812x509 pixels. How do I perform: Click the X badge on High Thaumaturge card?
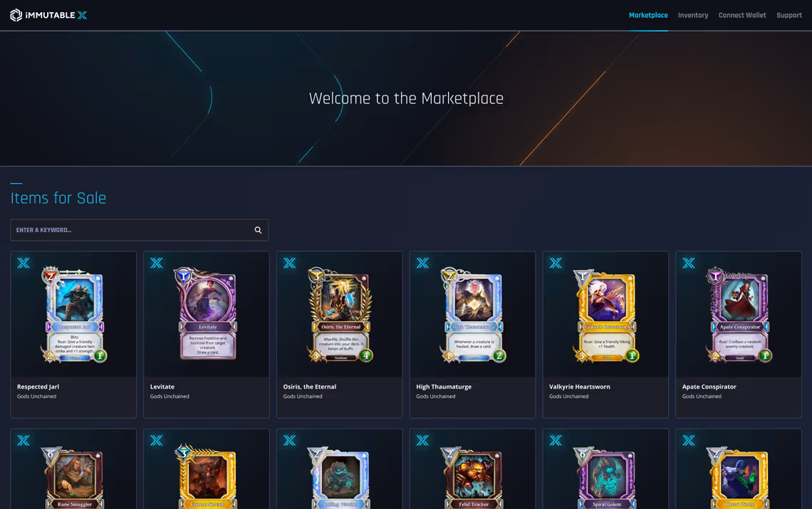coord(422,263)
